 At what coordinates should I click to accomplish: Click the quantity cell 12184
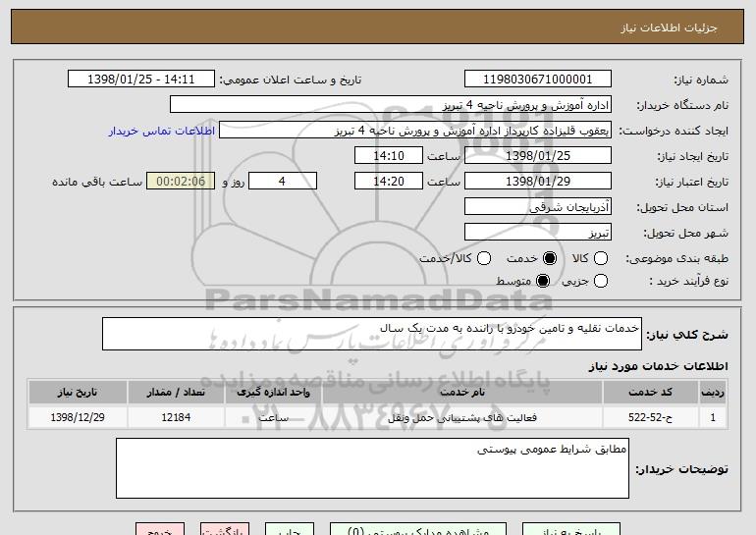click(176, 417)
